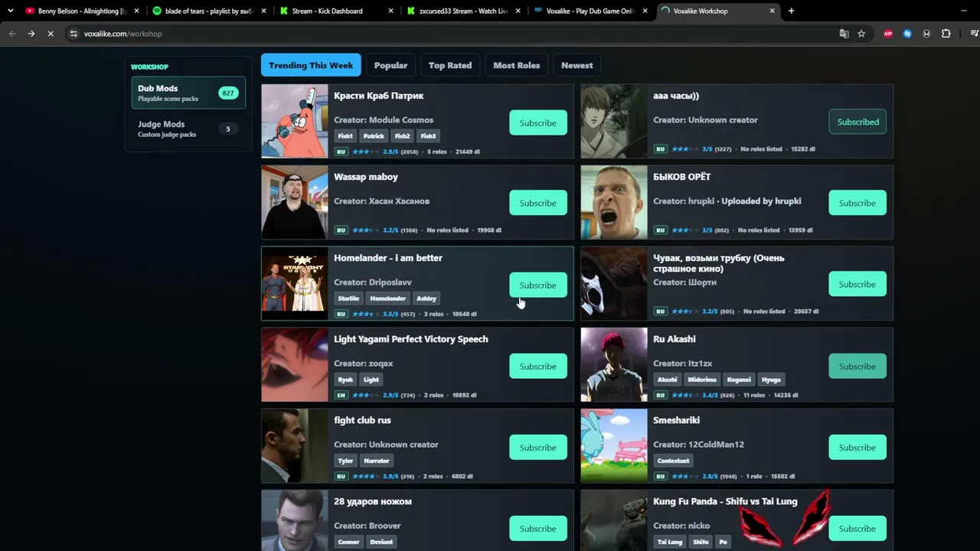The width and height of the screenshot is (980, 551).
Task: Stop loading the Voxalike Workshop page
Action: pyautogui.click(x=51, y=34)
